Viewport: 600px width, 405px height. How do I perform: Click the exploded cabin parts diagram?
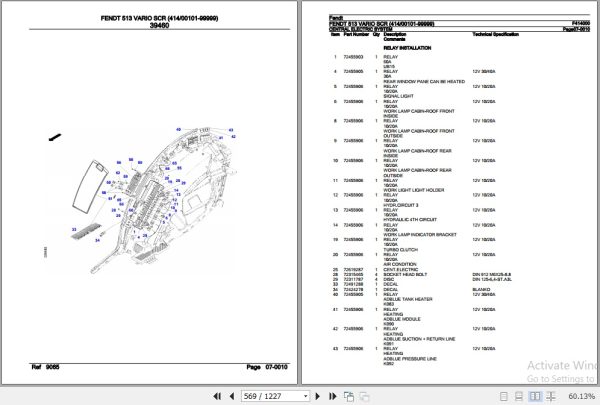(142, 200)
